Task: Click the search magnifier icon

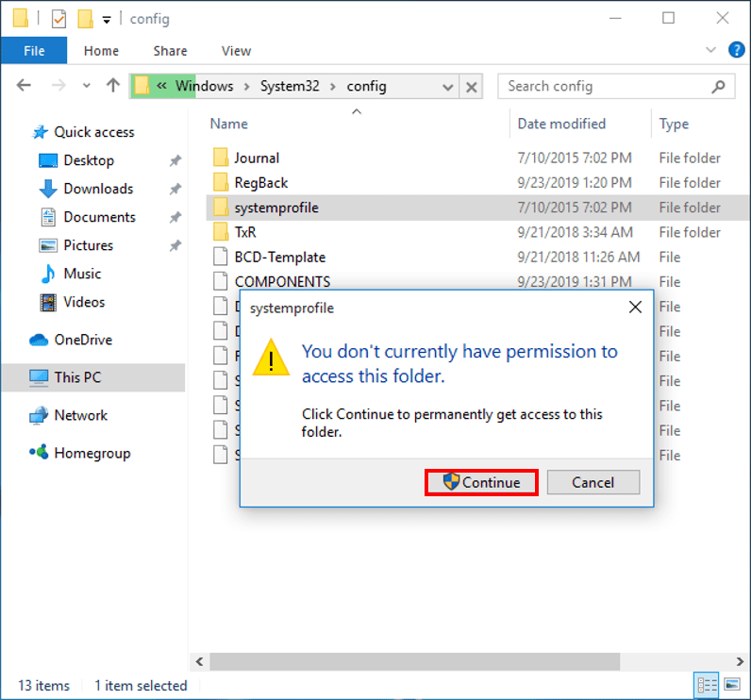Action: (718, 87)
